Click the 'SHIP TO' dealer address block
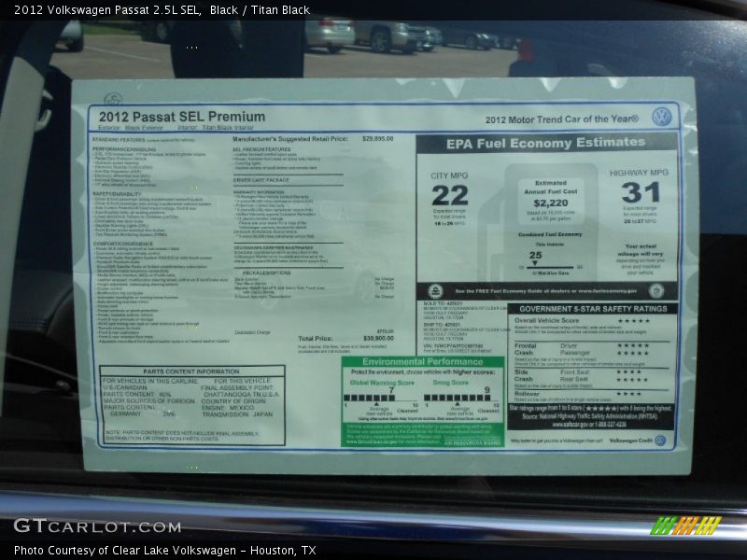747x560 pixels. point(466,332)
